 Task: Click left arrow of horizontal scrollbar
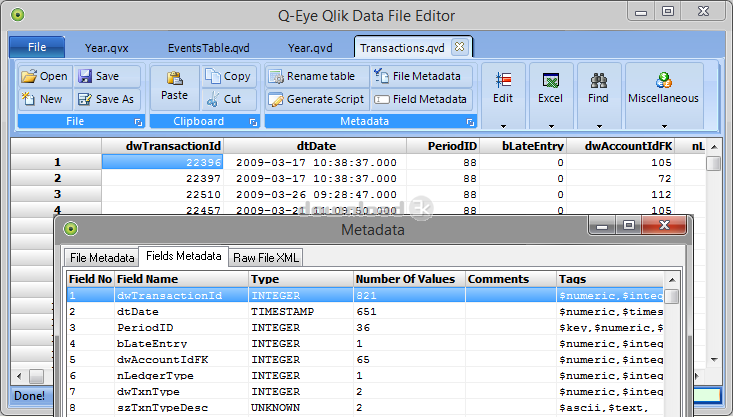coord(19,376)
